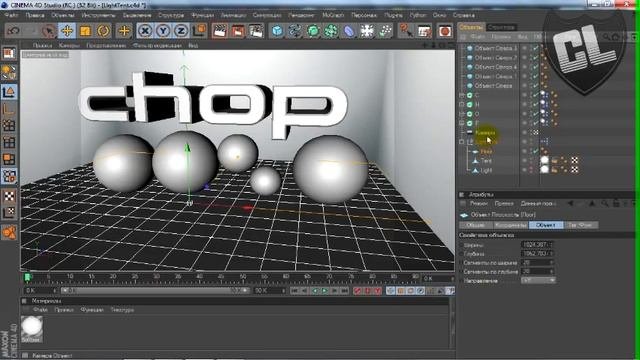Toggle visibility dot for Объект Сфера.3
This screenshot has width=640, height=360.
click(524, 48)
